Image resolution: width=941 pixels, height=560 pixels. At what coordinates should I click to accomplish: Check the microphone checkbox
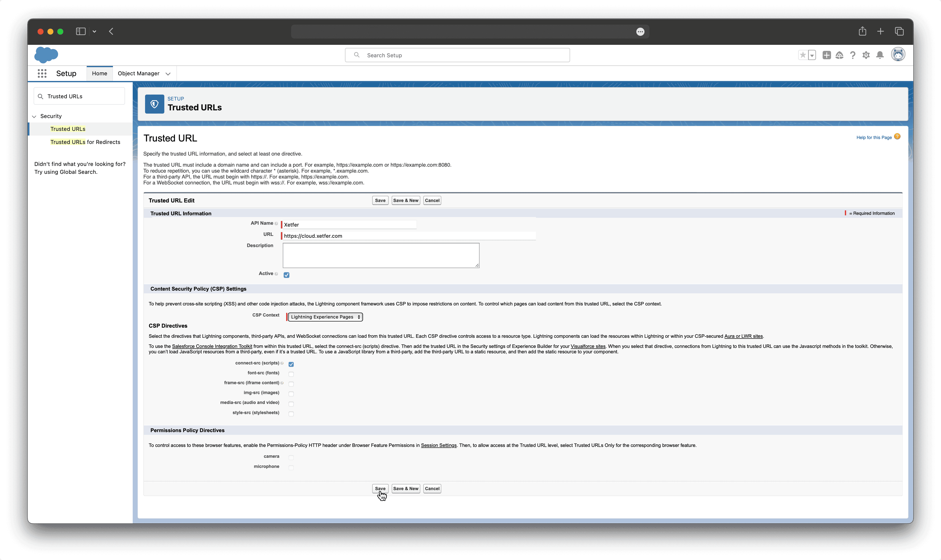[x=291, y=468]
